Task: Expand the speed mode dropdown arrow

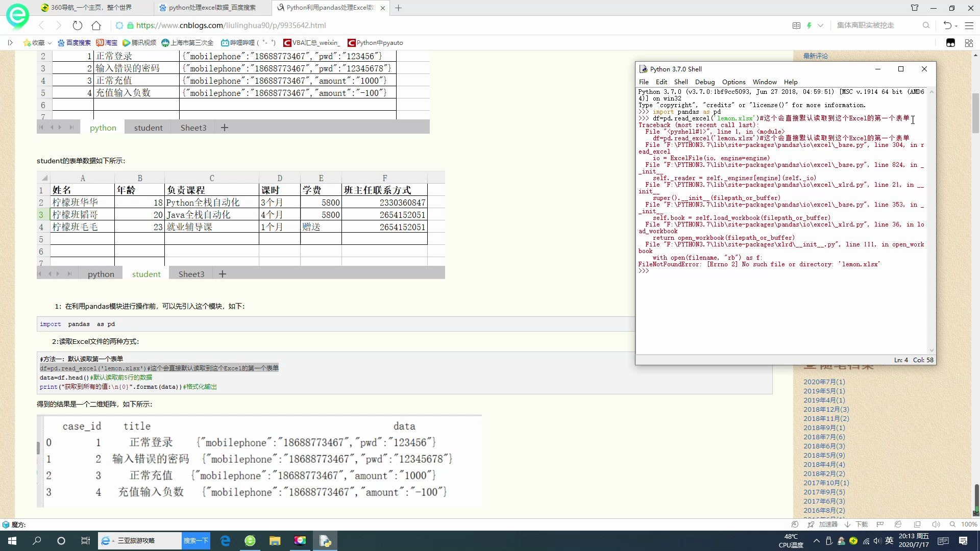Action: [x=820, y=26]
